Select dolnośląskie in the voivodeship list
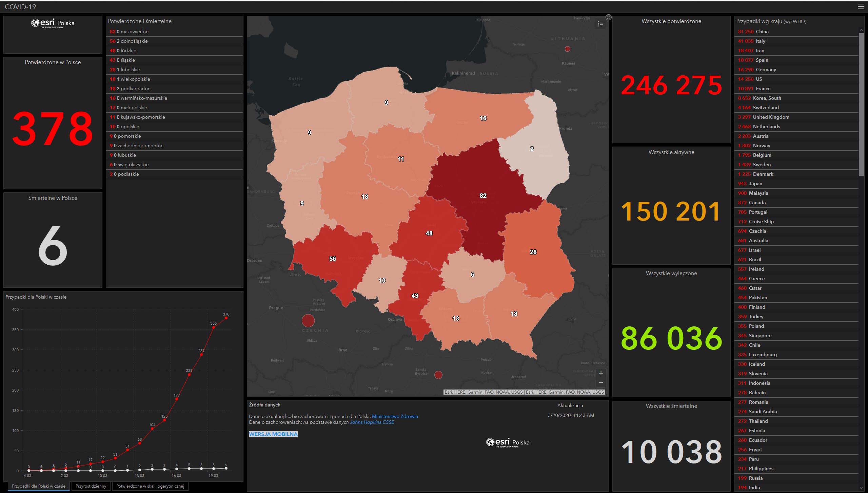The height and width of the screenshot is (493, 868). coord(134,41)
